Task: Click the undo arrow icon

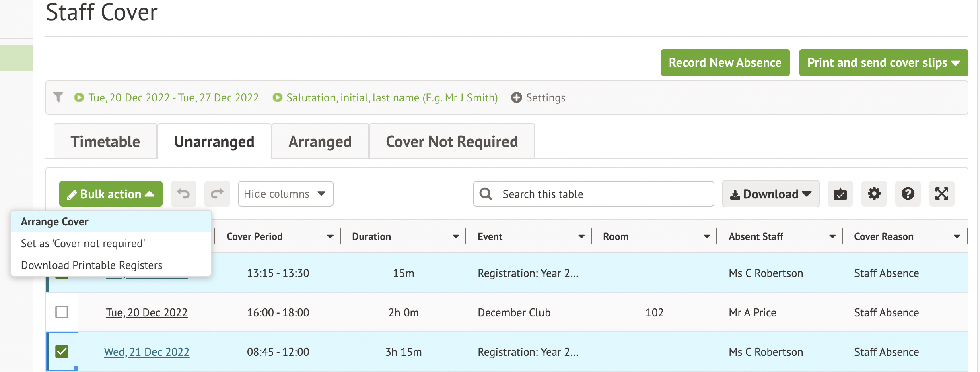Action: [183, 194]
